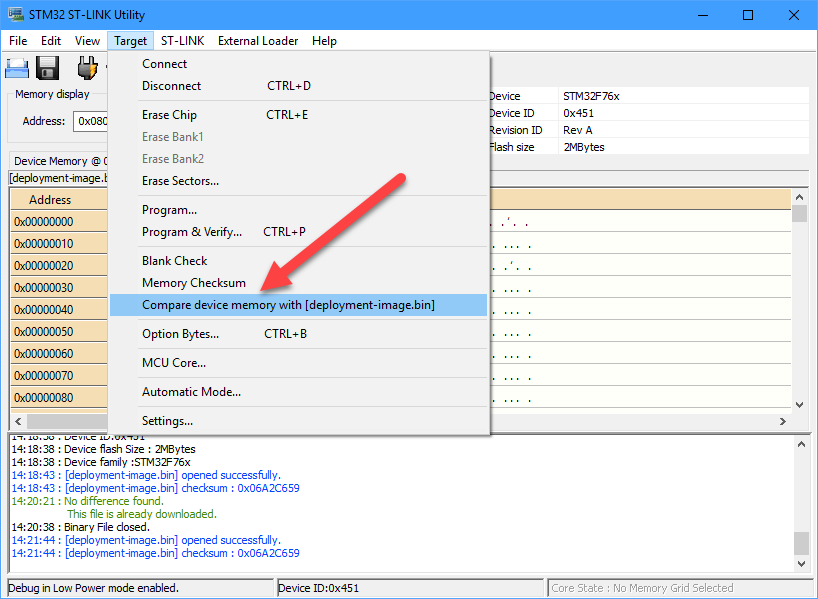This screenshot has width=818, height=599.
Task: Click the Save floppy disk toolbar icon
Action: coord(47,68)
